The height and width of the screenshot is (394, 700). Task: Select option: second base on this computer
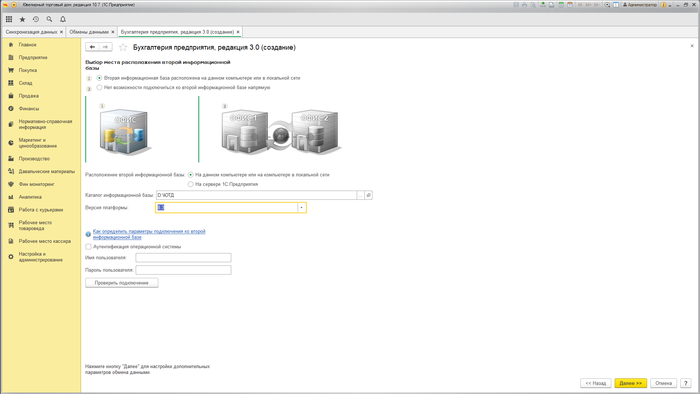click(99, 78)
